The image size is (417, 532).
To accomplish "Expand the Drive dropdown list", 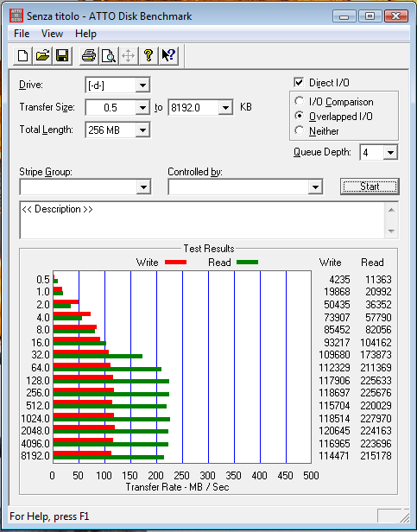I will pyautogui.click(x=142, y=85).
